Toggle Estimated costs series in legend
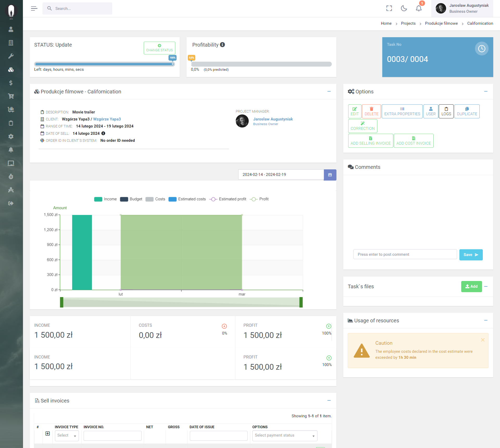Image resolution: width=500 pixels, height=448 pixels. (187, 199)
